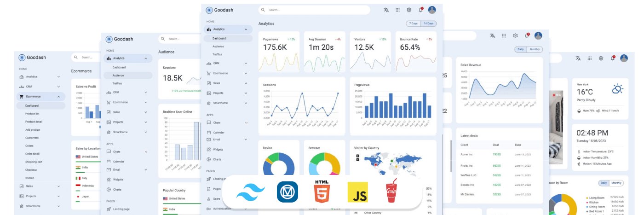Click the Chats icon in the Analytics window sidebar

coord(209,122)
